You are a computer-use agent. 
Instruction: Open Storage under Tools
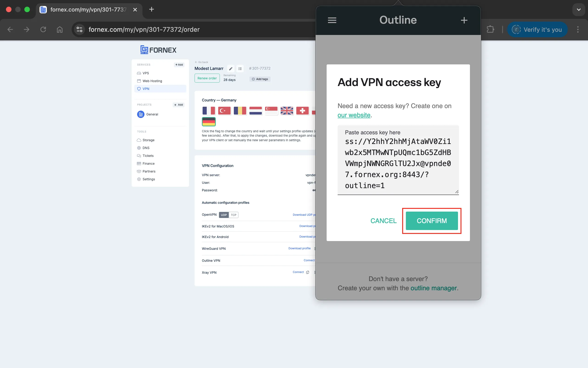click(146, 140)
